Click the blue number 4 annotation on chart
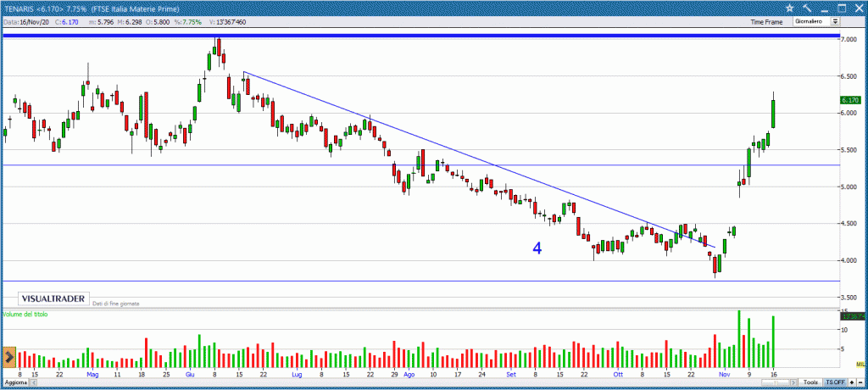 coord(537,248)
